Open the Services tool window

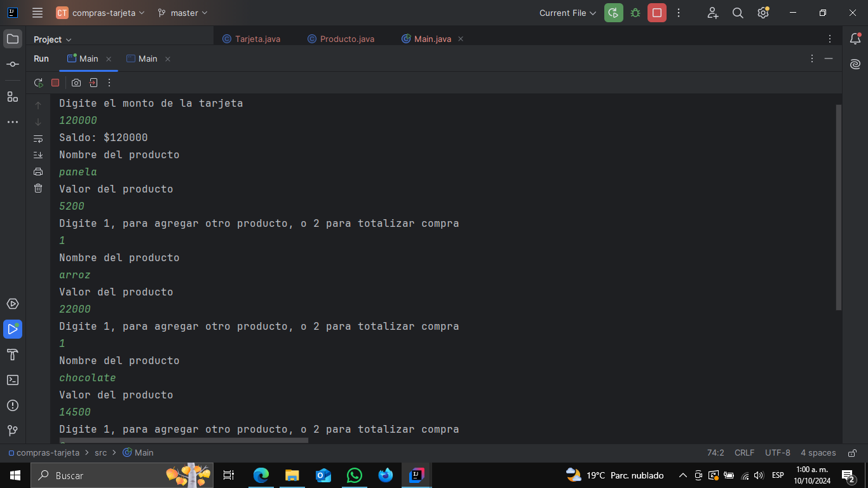click(x=13, y=304)
